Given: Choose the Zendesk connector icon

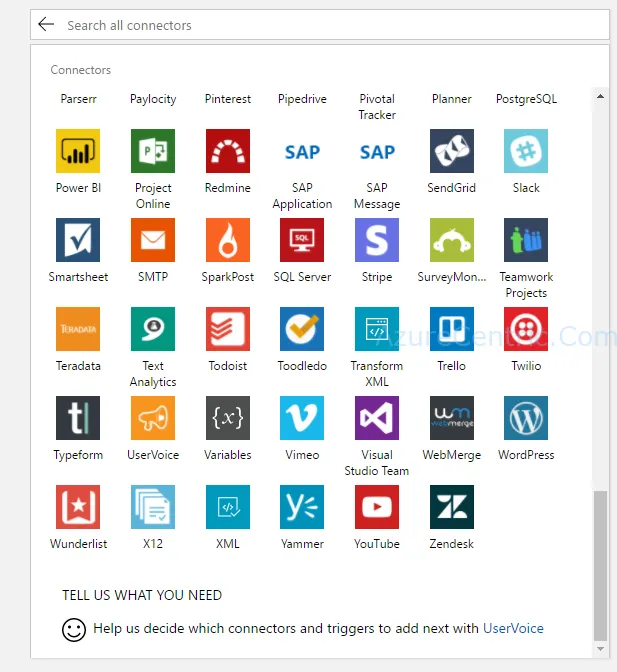Looking at the screenshot, I should pos(452,507).
